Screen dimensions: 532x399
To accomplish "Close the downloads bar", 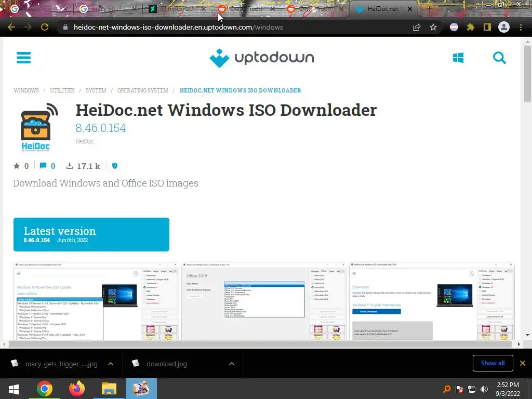I will pyautogui.click(x=523, y=363).
